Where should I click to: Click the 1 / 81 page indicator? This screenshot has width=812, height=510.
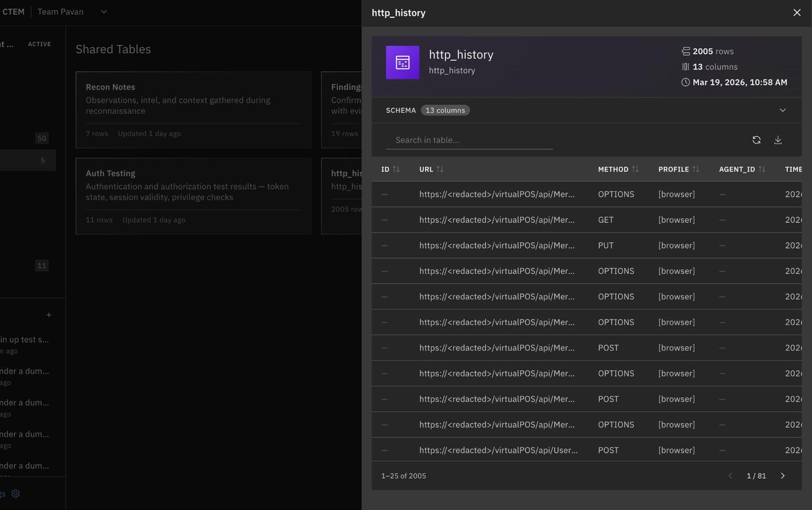pyautogui.click(x=756, y=476)
